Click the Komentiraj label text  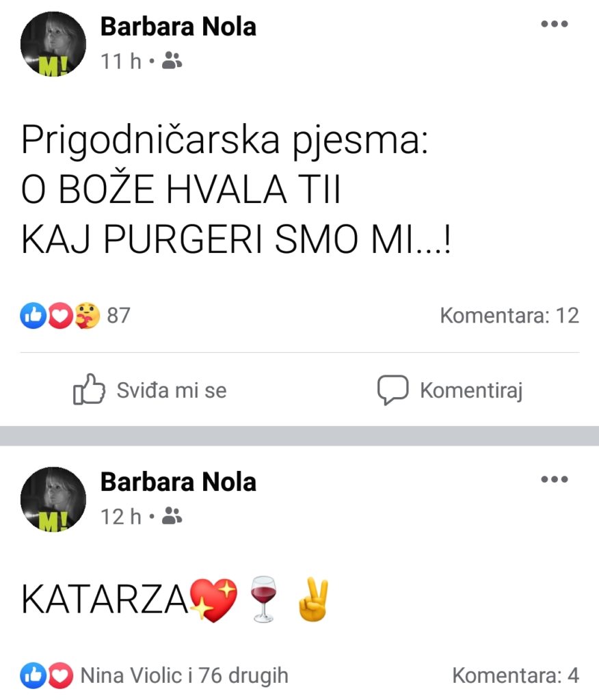point(471,390)
